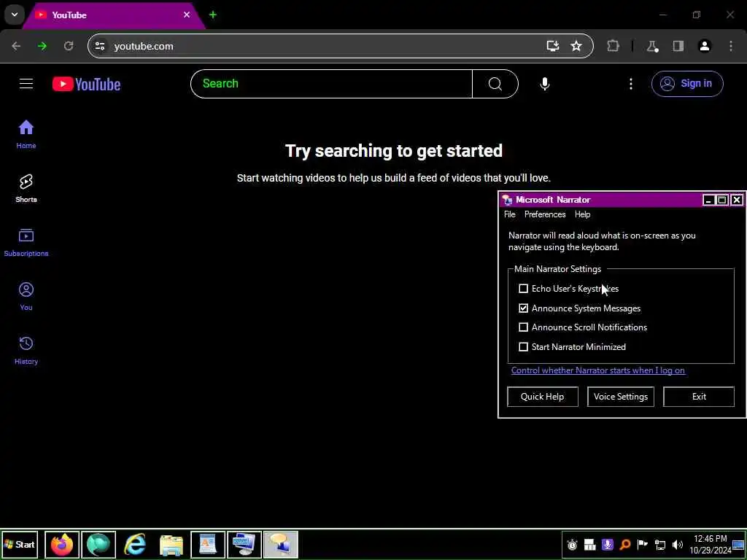
Task: Toggle the browser side panel
Action: 678,46
